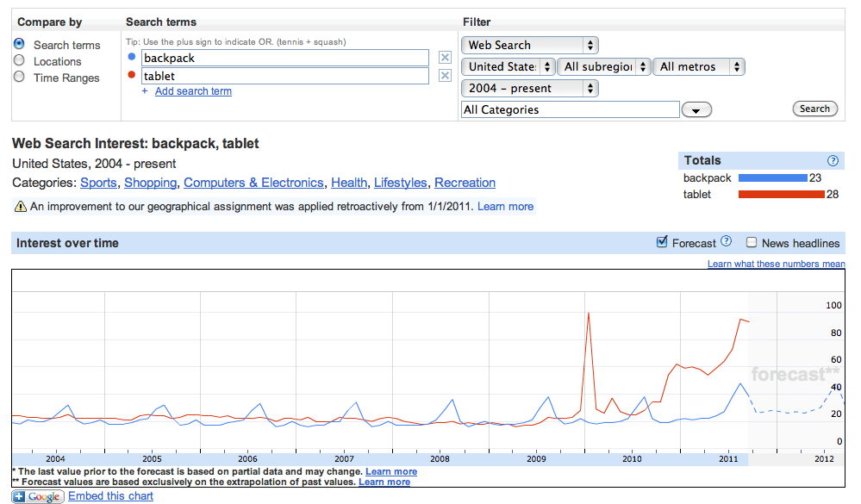Click the 2004 label on the chart axis
This screenshot has width=861, height=504.
[x=55, y=459]
